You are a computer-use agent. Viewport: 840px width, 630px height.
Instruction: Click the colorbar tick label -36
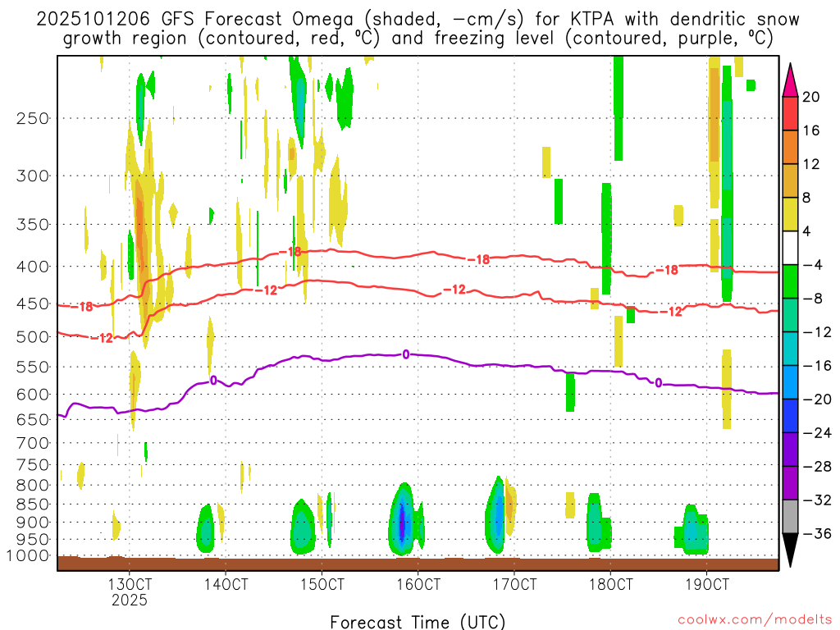[816, 533]
